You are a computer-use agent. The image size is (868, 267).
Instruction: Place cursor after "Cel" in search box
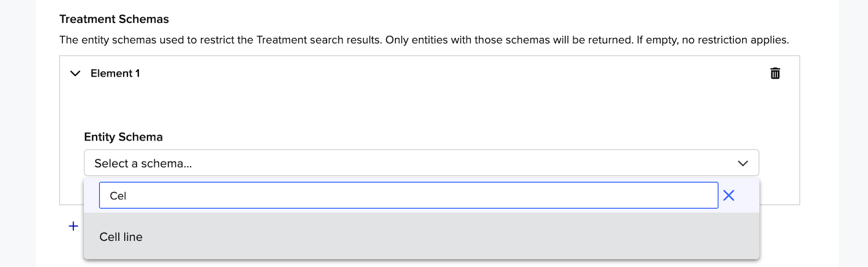pos(128,196)
